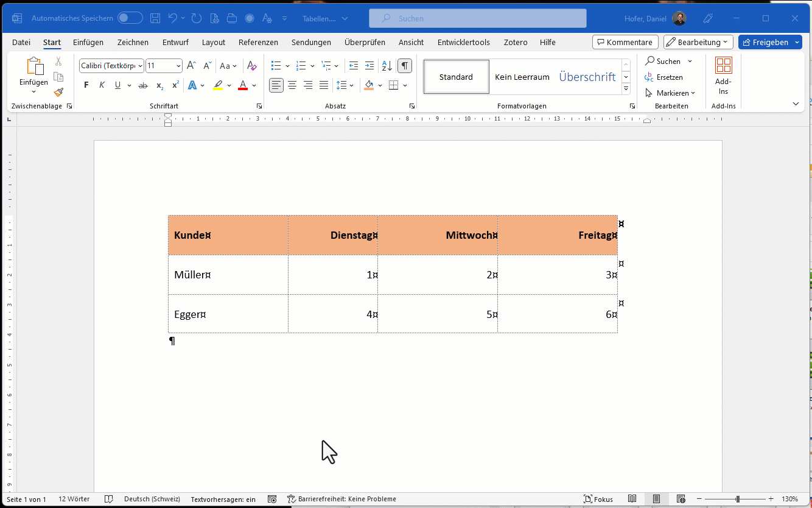Apply bullet list formatting

pos(276,66)
